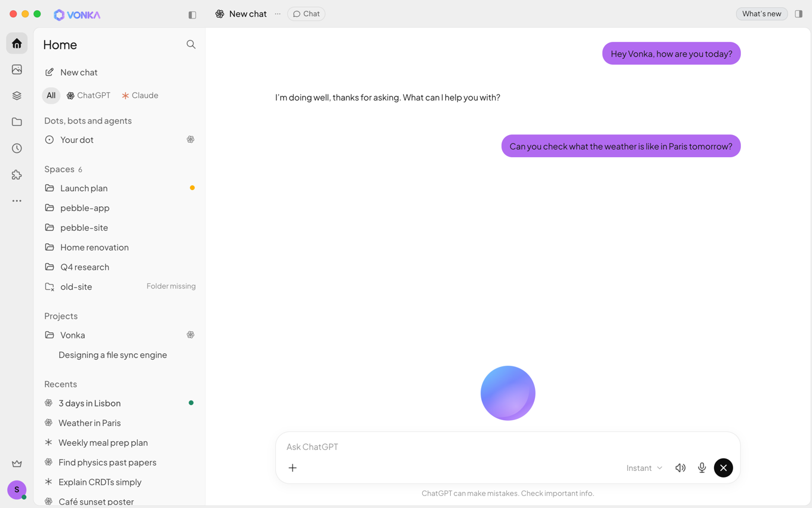
Task: Open the Q4 research space
Action: tap(119, 267)
